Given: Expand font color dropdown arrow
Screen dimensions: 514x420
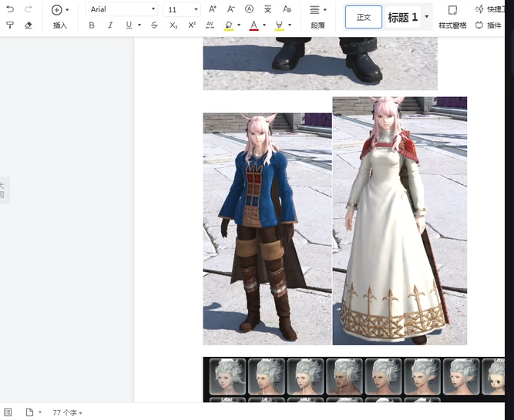Looking at the screenshot, I should tap(264, 25).
